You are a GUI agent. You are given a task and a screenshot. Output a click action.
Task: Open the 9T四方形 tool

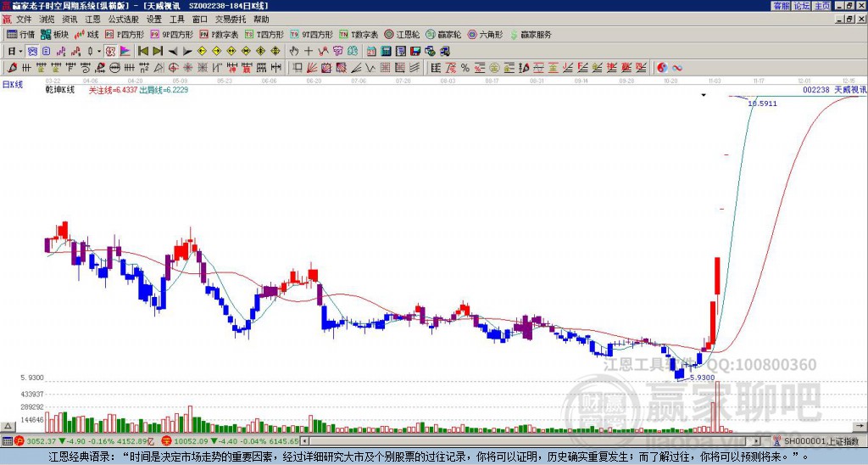[x=311, y=34]
